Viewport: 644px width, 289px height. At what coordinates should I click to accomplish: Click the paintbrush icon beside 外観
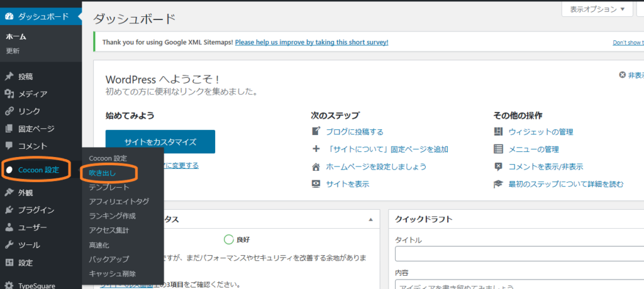[x=9, y=193]
